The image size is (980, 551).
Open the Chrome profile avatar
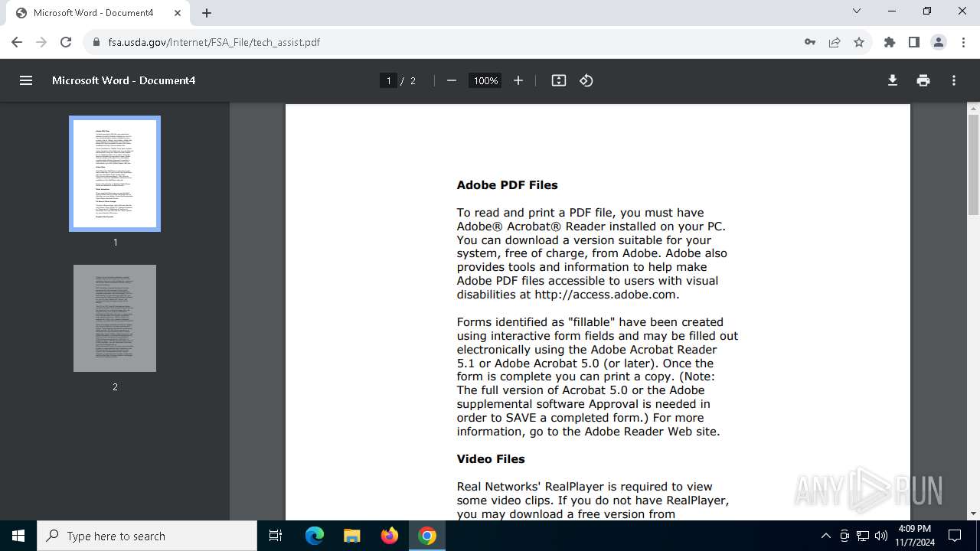(939, 42)
